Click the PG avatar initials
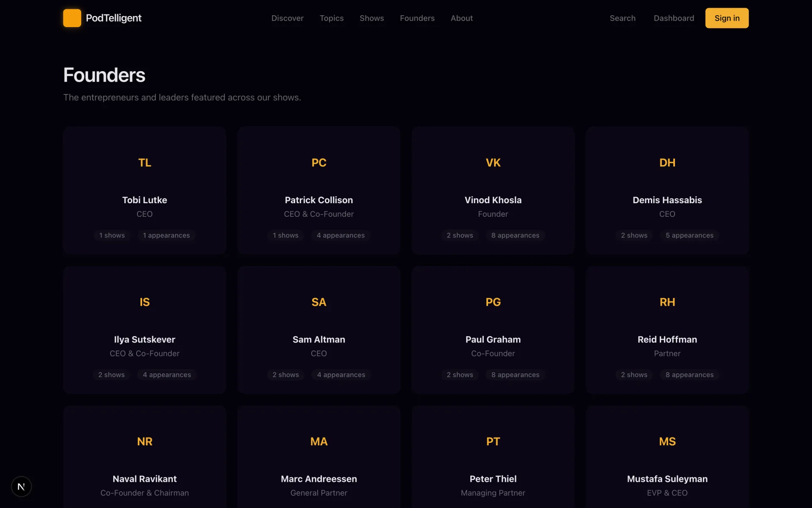 [493, 302]
